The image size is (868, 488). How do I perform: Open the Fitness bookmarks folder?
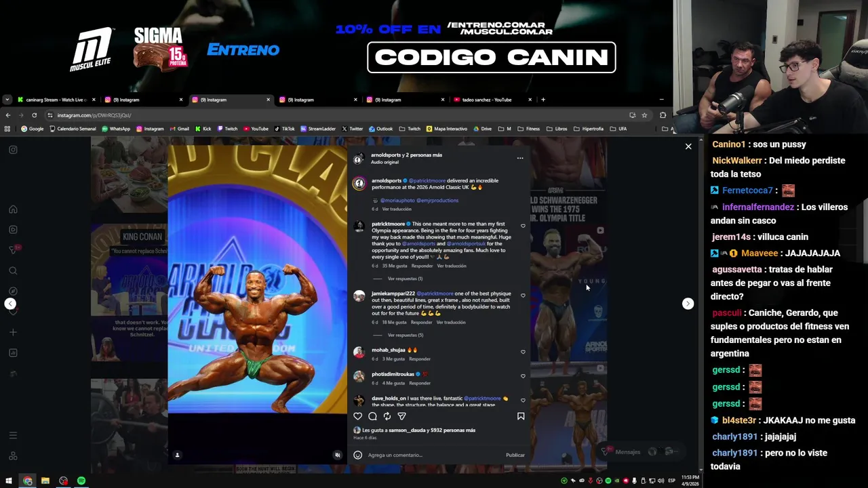pyautogui.click(x=528, y=129)
